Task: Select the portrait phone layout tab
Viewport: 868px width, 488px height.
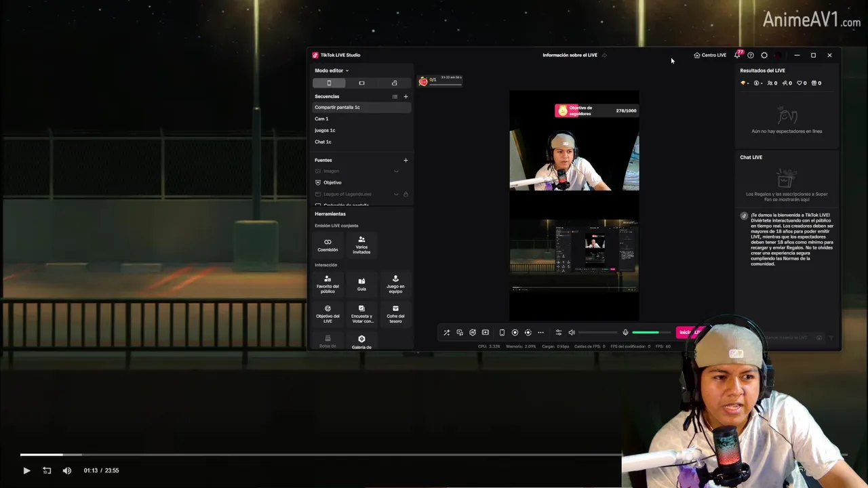Action: (329, 83)
